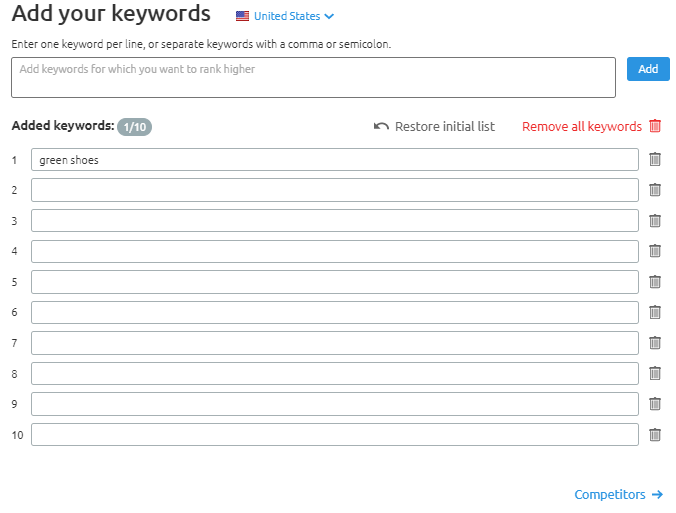Viewport: 676px width, 513px height.
Task: Click keyword field number 10
Action: (335, 435)
